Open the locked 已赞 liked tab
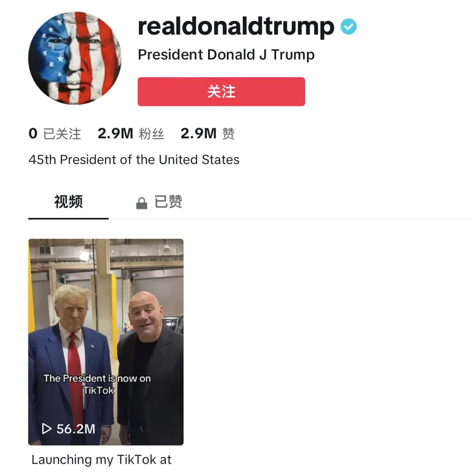471x476 pixels. (159, 202)
